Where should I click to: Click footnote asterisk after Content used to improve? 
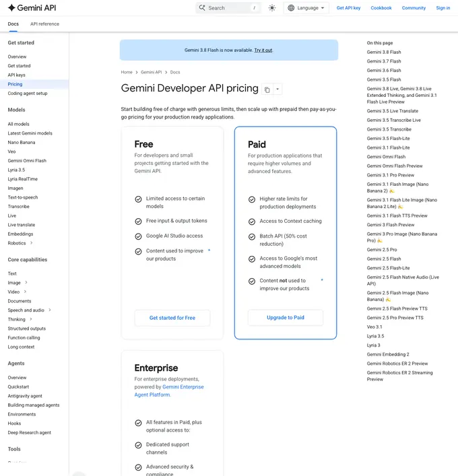point(209,250)
